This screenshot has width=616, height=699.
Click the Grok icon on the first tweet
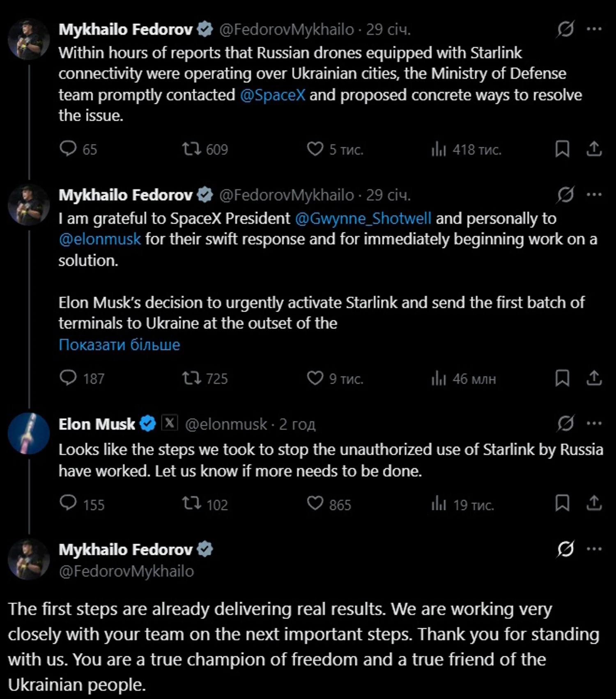565,29
